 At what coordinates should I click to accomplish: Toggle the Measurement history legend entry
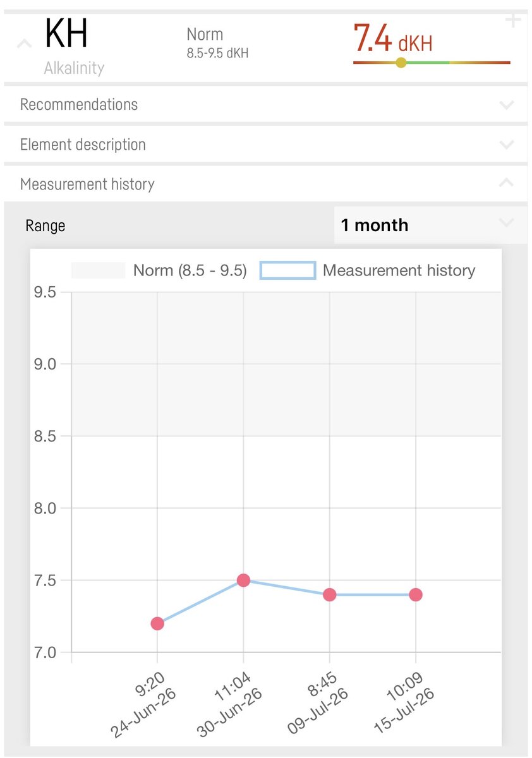368,270
